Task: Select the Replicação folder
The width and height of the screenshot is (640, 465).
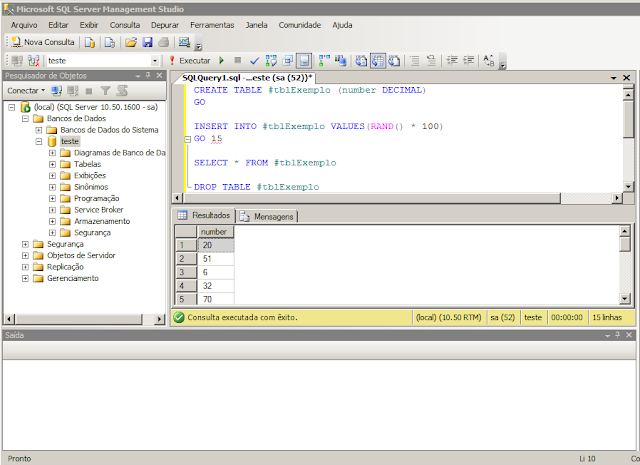Action: point(65,267)
